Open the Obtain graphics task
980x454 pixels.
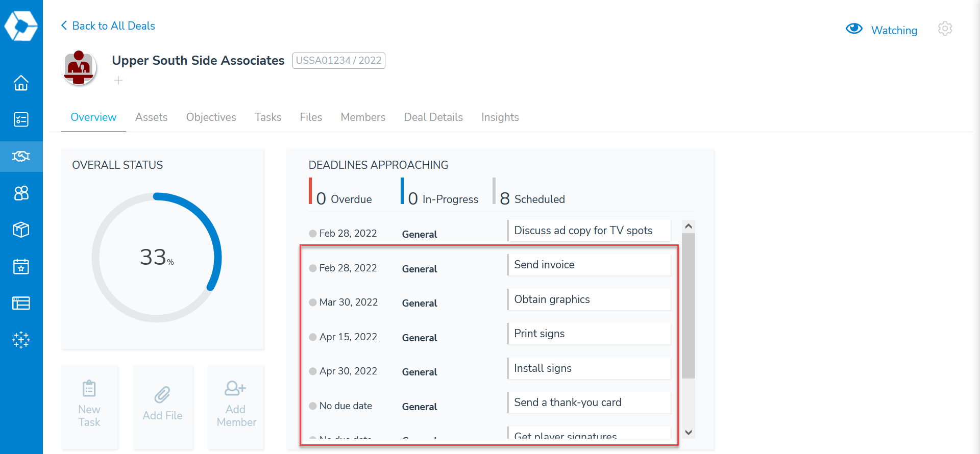pos(589,299)
